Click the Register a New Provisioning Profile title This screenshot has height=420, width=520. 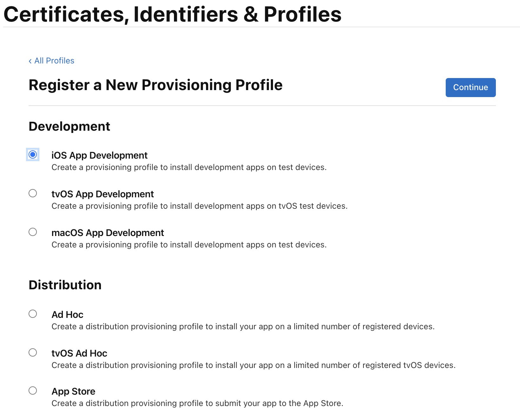coord(156,85)
